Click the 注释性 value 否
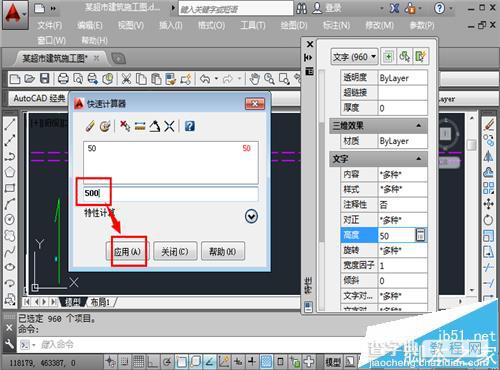The image size is (500, 370). tap(402, 204)
